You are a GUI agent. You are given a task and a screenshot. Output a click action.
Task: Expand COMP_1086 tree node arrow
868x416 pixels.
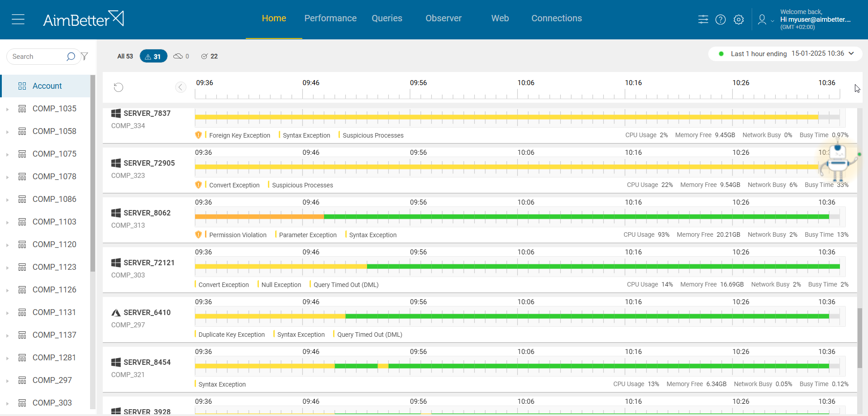tap(7, 200)
